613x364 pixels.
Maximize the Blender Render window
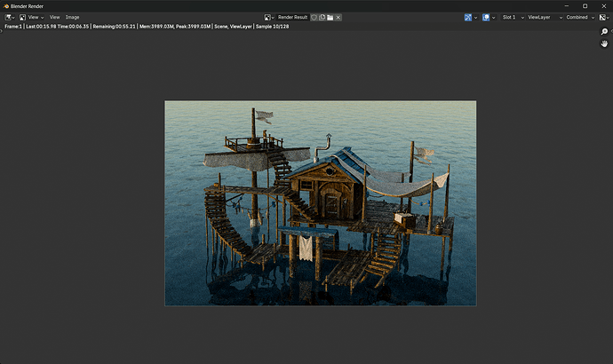pyautogui.click(x=585, y=6)
